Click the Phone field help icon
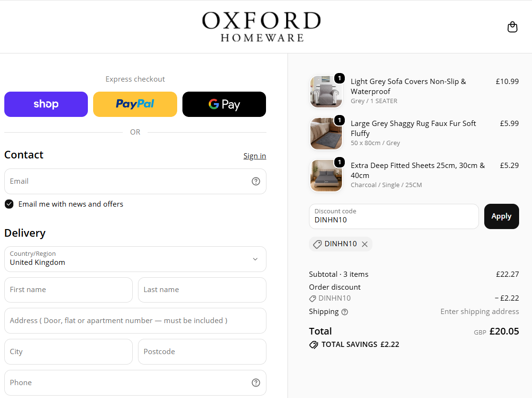532x398 pixels. tap(256, 383)
